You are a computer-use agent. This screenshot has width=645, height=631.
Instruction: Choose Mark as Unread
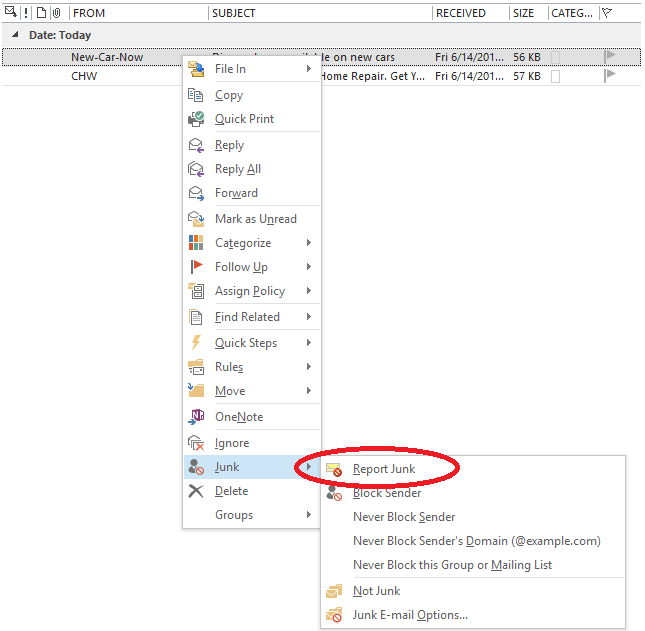(255, 219)
